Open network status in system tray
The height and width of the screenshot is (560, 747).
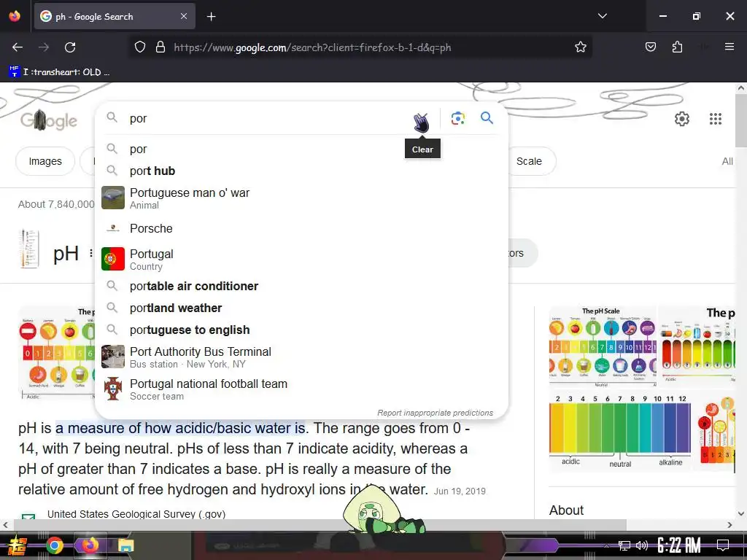click(624, 545)
